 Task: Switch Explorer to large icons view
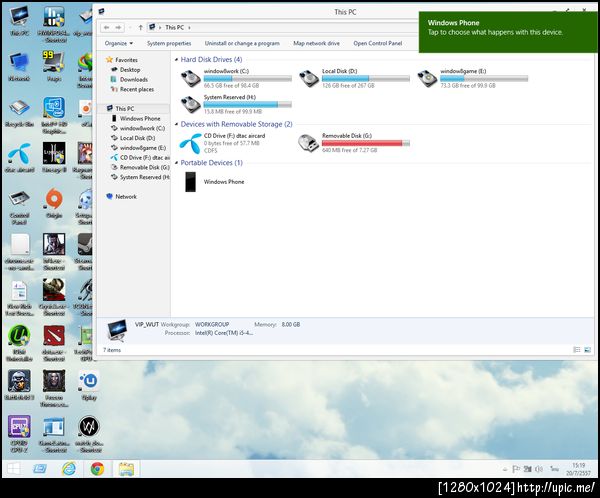pyautogui.click(x=587, y=349)
